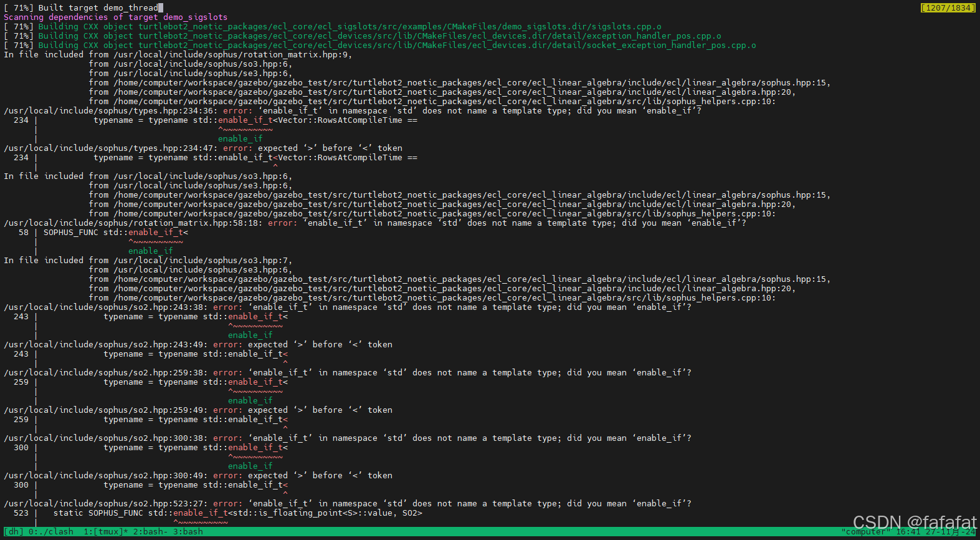Click the 16:41 clock in tmux status bar
This screenshot has height=540, width=980.
coord(908,532)
